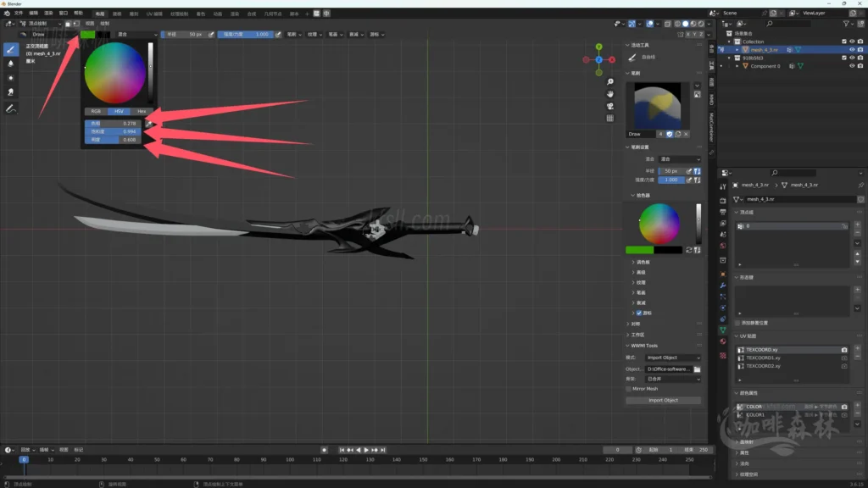Screen dimensions: 868x488
Task: Click the eyedropper icon in color popup
Action: [x=149, y=124]
